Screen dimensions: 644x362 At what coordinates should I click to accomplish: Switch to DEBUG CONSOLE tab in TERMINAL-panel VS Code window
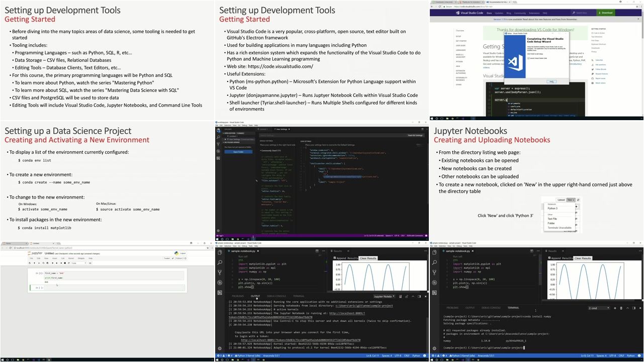point(491,308)
